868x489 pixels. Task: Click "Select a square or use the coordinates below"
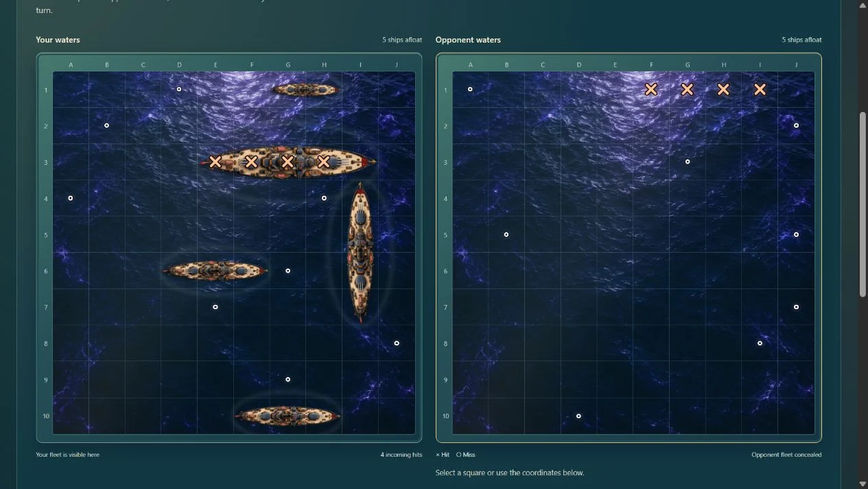pyautogui.click(x=510, y=473)
